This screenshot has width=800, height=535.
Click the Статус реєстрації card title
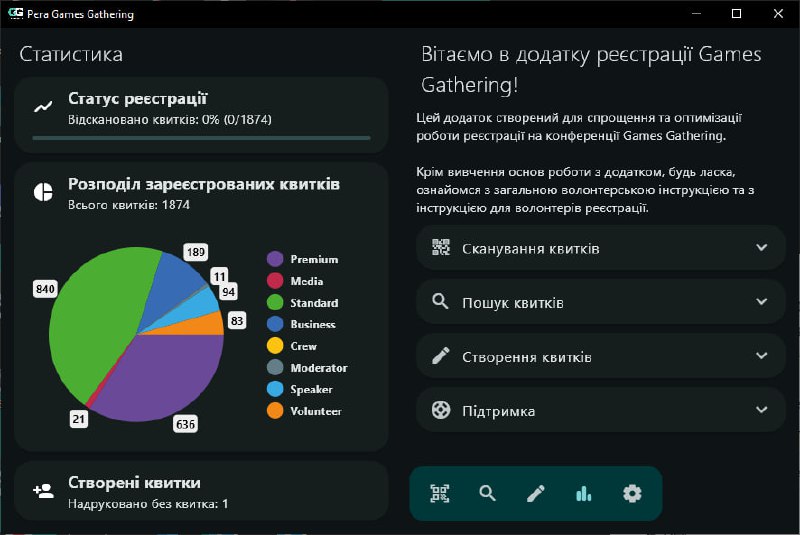tap(138, 99)
